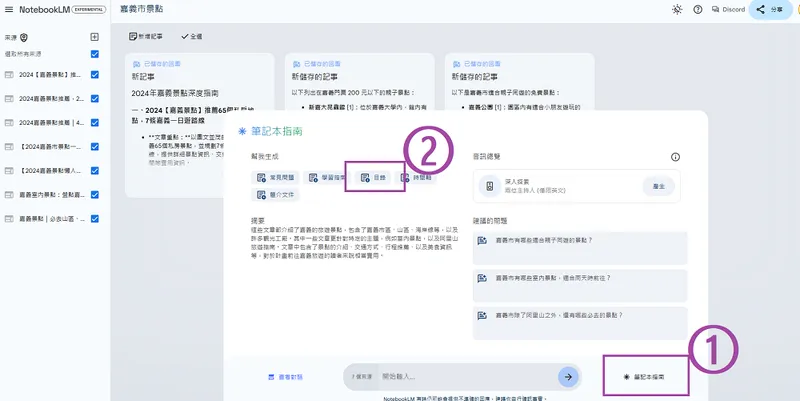Open source icon for 嘉義室內景點：盤點嘉…

(9, 194)
